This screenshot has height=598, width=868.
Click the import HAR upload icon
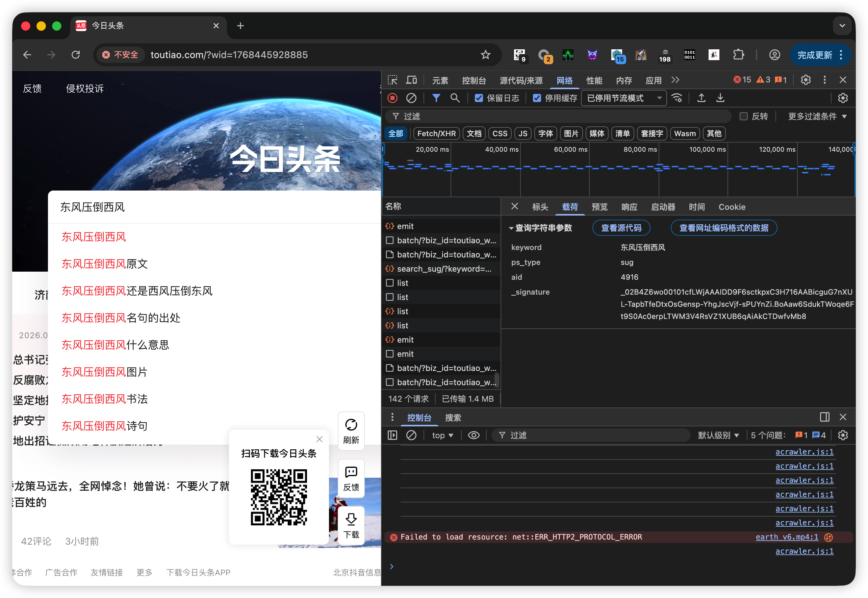[x=701, y=98]
